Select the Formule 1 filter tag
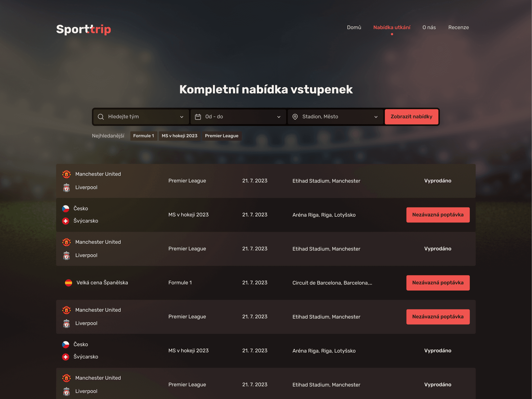 coord(143,135)
